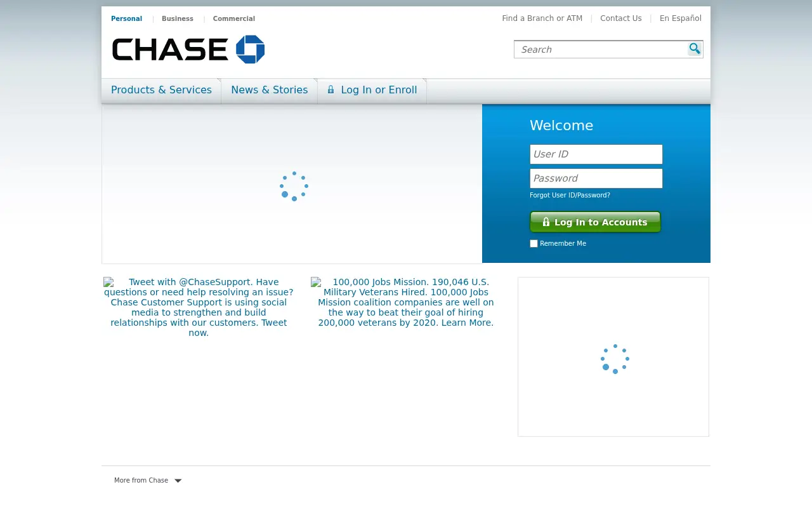Click the CHASE wordmark text

click(170, 50)
